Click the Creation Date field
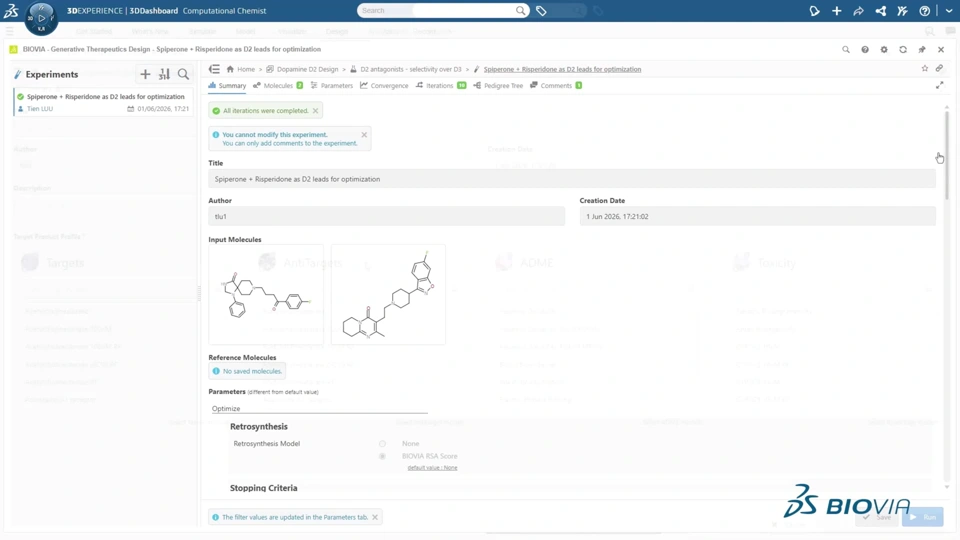This screenshot has width=960, height=540. 757,216
